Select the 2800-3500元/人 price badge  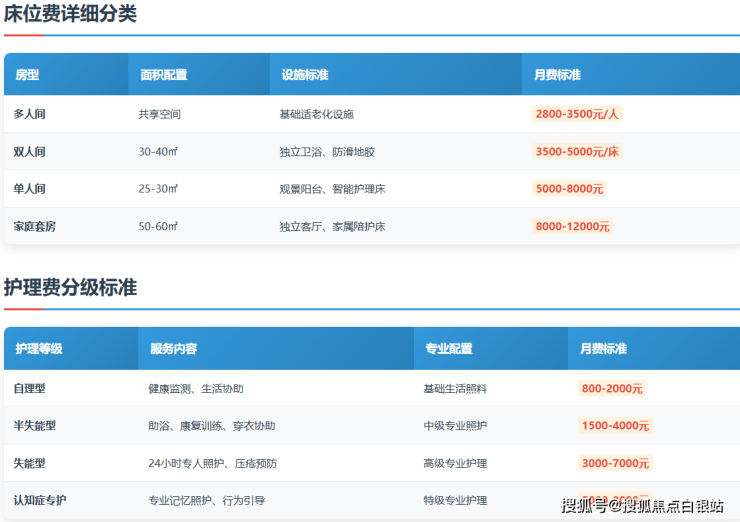coord(577,114)
